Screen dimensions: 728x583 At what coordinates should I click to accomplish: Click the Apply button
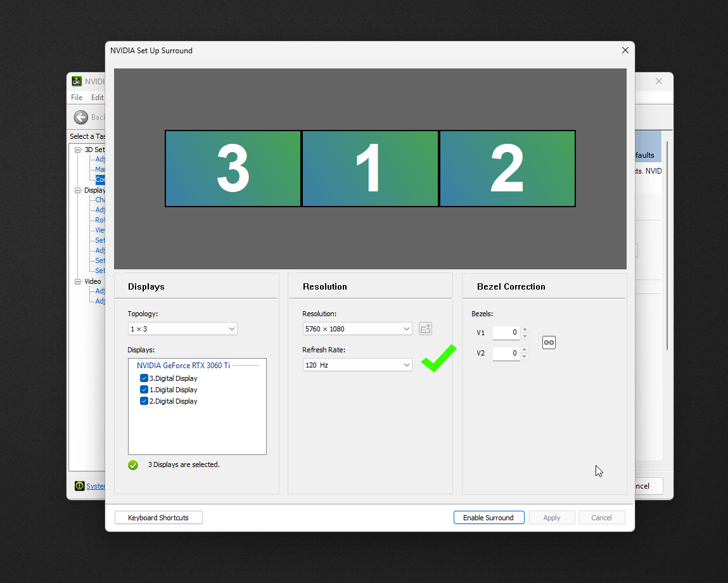[x=552, y=518]
